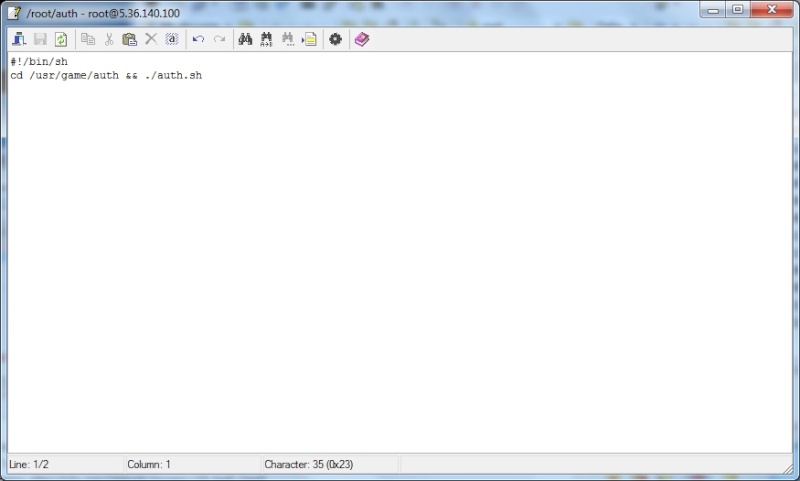Minimize the editor window
800x481 pixels.
tap(713, 10)
